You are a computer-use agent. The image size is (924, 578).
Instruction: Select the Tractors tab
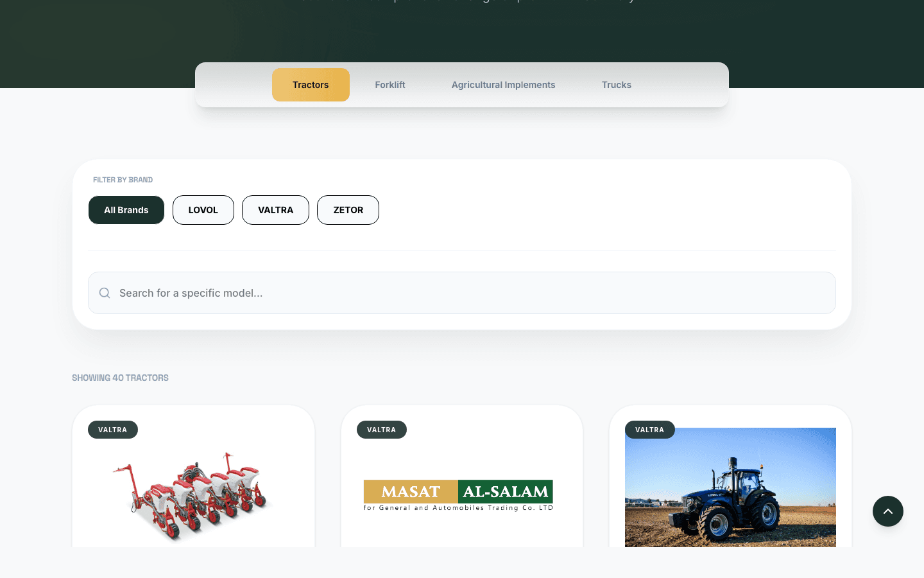[x=311, y=85]
